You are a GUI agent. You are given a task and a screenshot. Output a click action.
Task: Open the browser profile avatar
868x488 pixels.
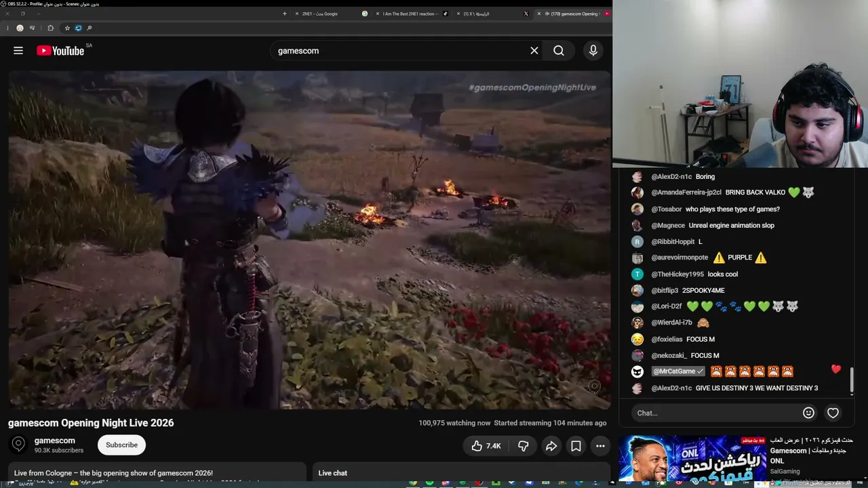[x=20, y=28]
